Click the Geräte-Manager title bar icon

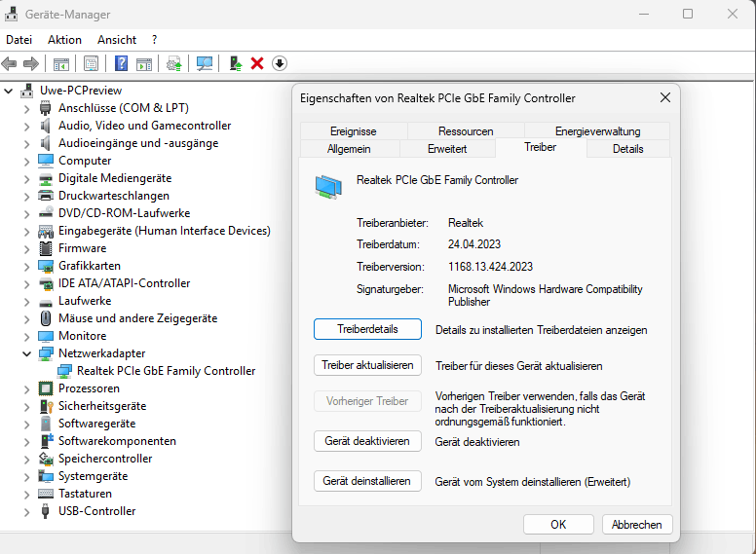tap(11, 14)
